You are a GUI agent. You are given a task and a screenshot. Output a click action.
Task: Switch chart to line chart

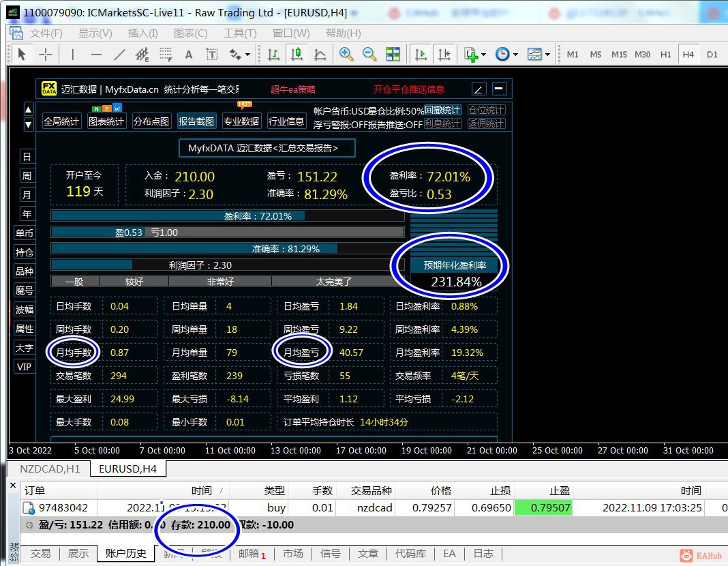tap(320, 55)
